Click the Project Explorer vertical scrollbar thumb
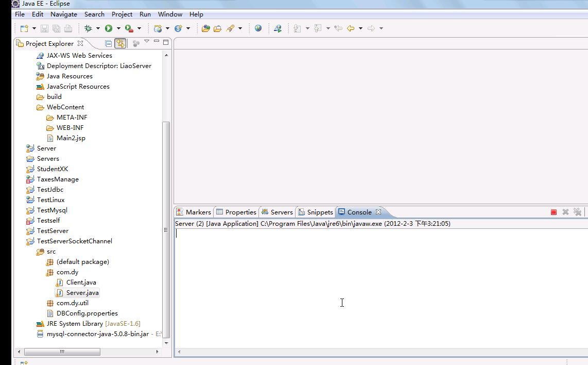The width and height of the screenshot is (588, 365). coord(166,230)
